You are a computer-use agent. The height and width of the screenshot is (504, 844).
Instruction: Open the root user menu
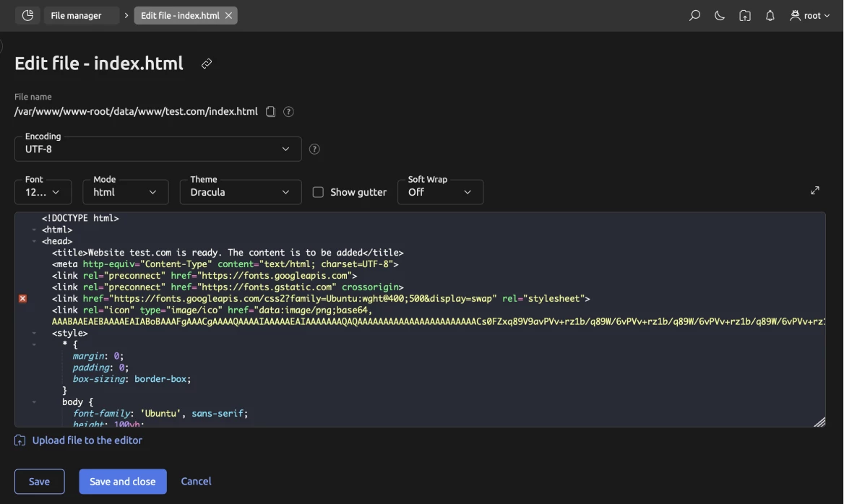coord(810,16)
